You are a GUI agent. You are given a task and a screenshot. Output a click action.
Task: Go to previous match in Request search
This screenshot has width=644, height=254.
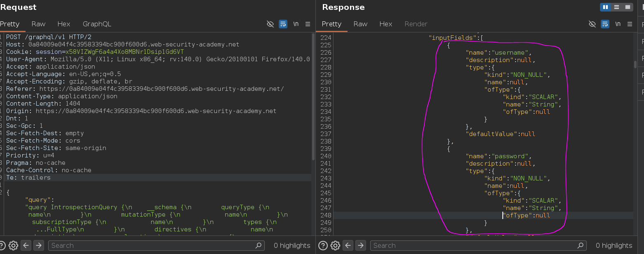click(26, 245)
